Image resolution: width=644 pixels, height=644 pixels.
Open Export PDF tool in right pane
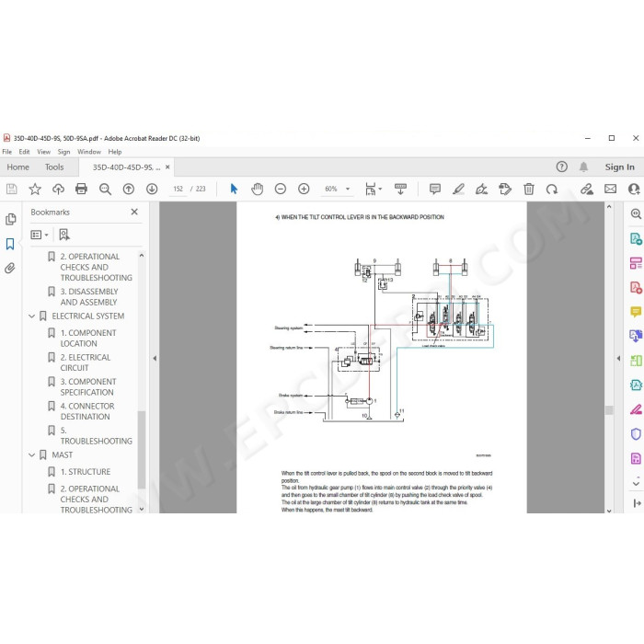point(636,238)
